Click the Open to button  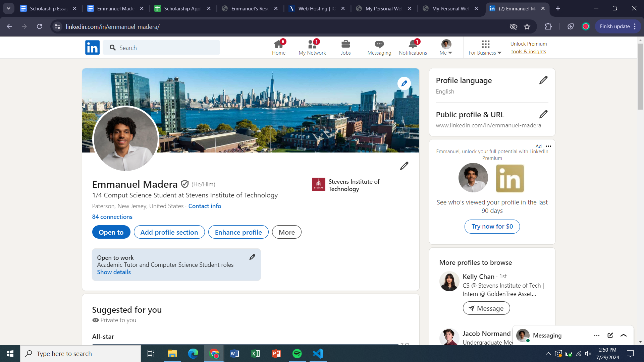click(111, 232)
